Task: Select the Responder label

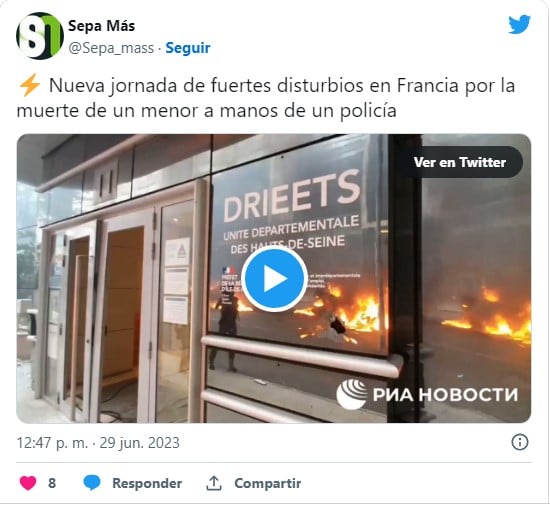Action: [x=147, y=484]
